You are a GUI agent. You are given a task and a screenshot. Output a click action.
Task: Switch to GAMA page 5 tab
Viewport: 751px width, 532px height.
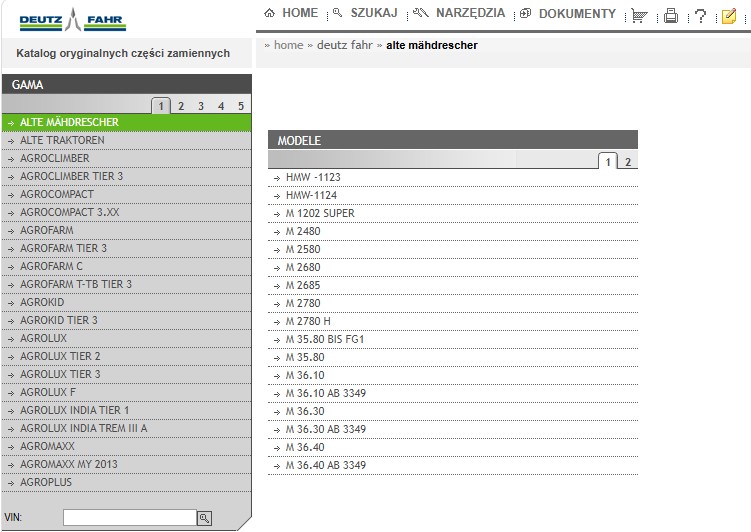coord(241,106)
